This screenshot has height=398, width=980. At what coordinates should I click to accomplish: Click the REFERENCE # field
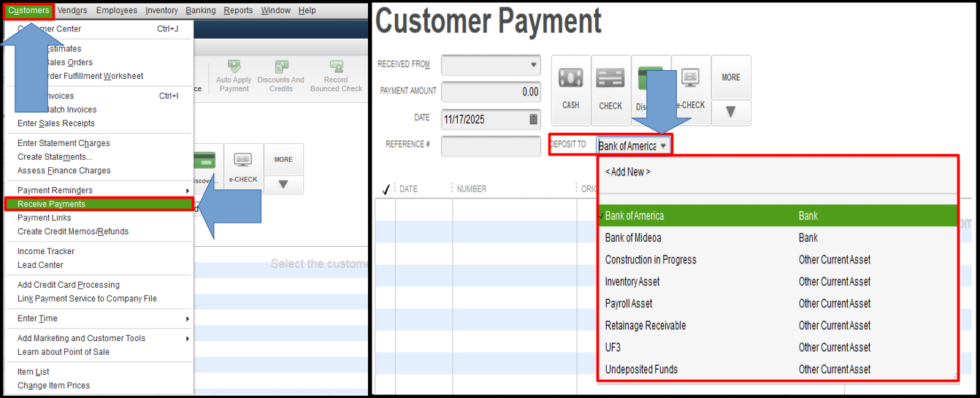pyautogui.click(x=491, y=146)
